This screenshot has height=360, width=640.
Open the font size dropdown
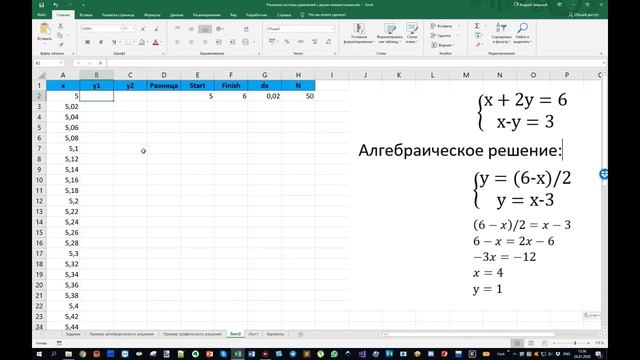click(133, 29)
